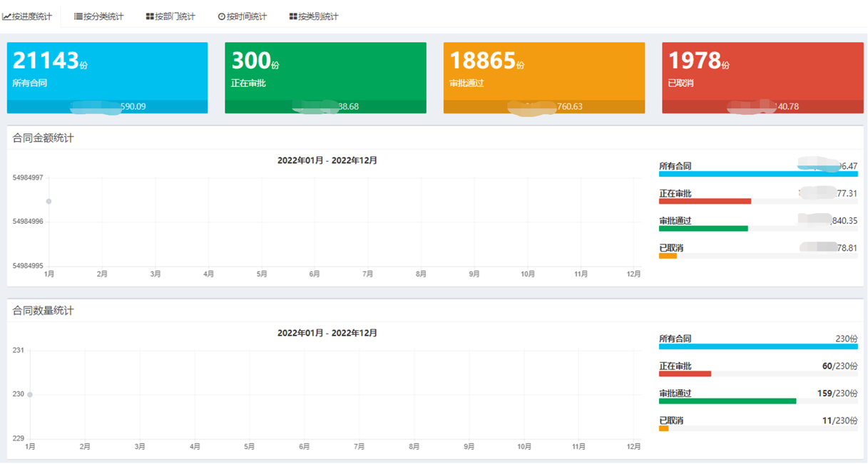
Task: Click the orange 已取消 11/230 progress bar
Action: [x=664, y=429]
